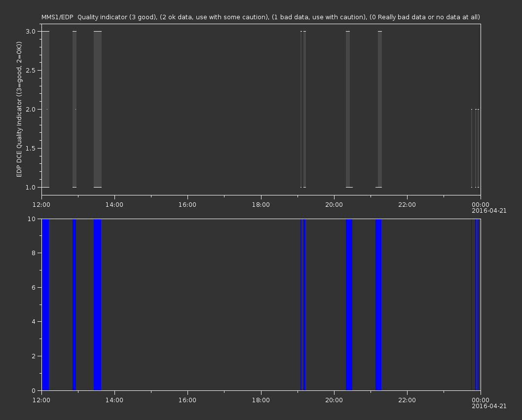The width and height of the screenshot is (522, 420).
Task: Select the 10 tick label on the lower plot
Action: coord(32,219)
